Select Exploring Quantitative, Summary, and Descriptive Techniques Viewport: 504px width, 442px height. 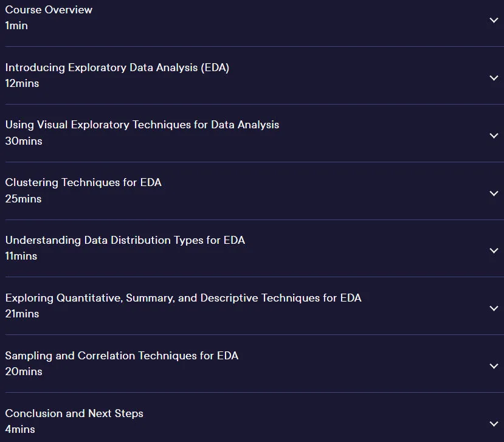coord(183,298)
